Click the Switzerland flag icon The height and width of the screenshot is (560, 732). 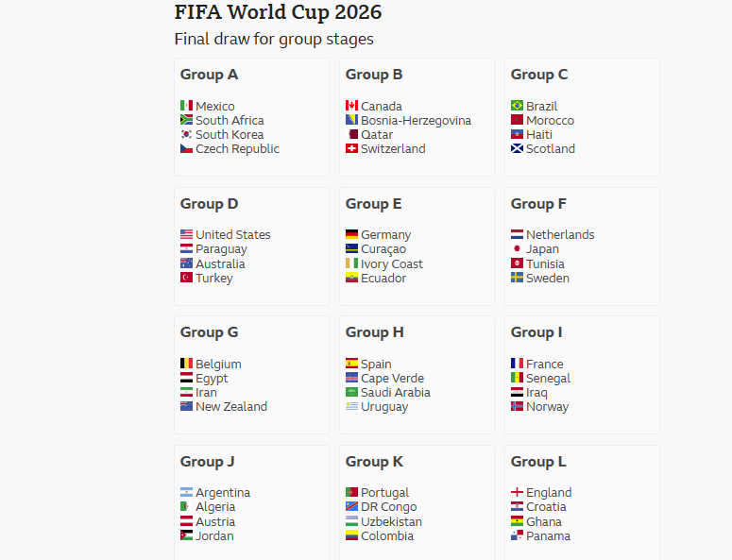pos(351,149)
